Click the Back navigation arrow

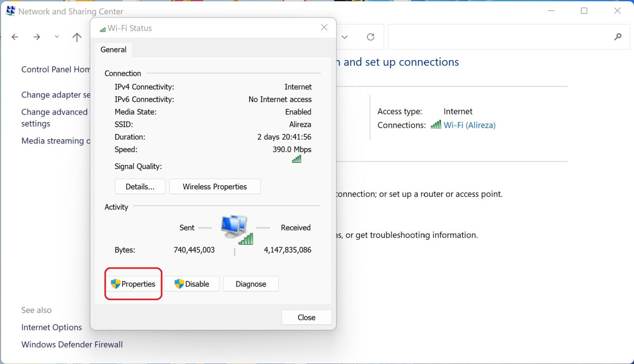click(15, 37)
